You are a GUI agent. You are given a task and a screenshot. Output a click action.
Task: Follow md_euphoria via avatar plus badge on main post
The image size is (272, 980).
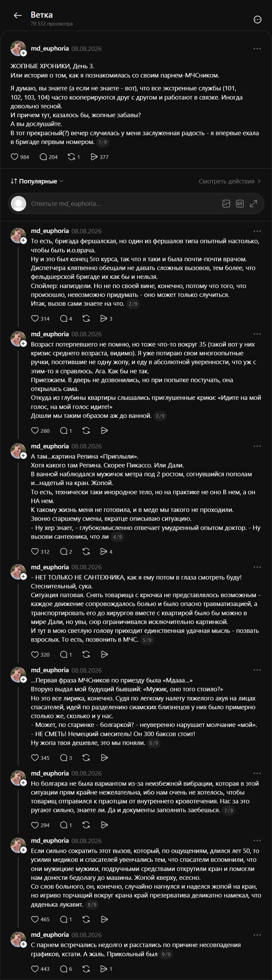point(24,52)
